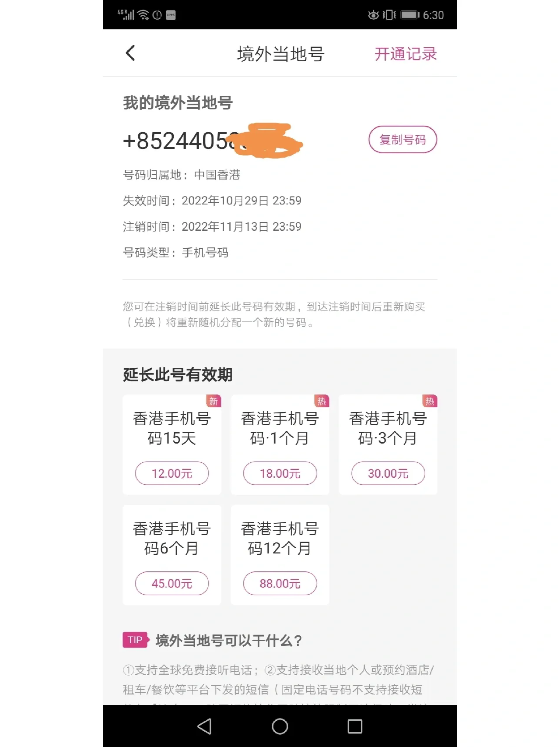560x747 pixels.
Task: Tap the 境外当地号 page title
Action: pos(280,53)
